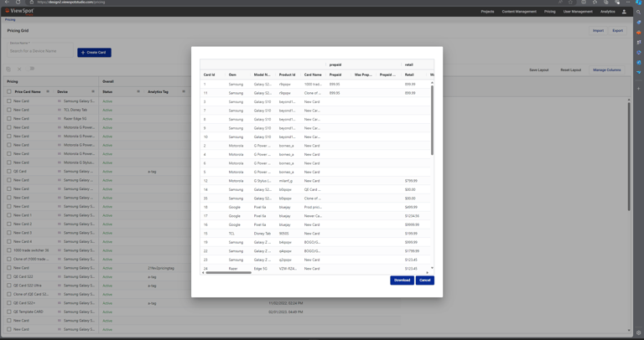The height and width of the screenshot is (340, 644).
Task: Click the browser split screen icon
Action: (x=584, y=2)
